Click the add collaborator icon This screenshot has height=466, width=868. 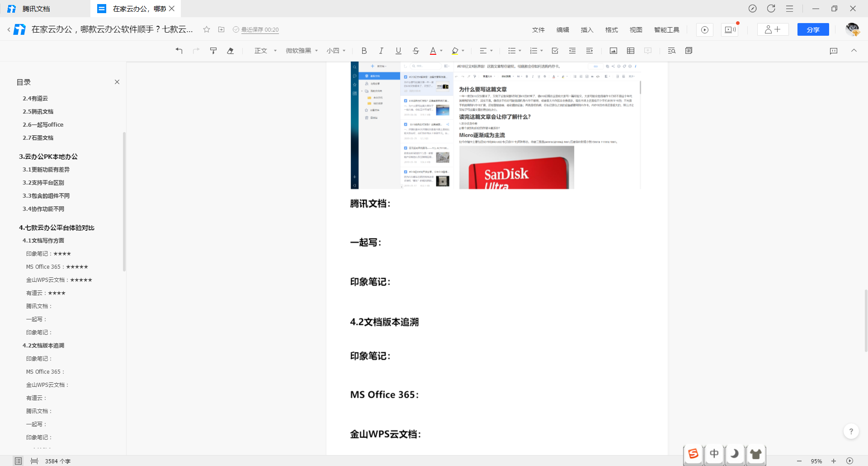pos(773,29)
